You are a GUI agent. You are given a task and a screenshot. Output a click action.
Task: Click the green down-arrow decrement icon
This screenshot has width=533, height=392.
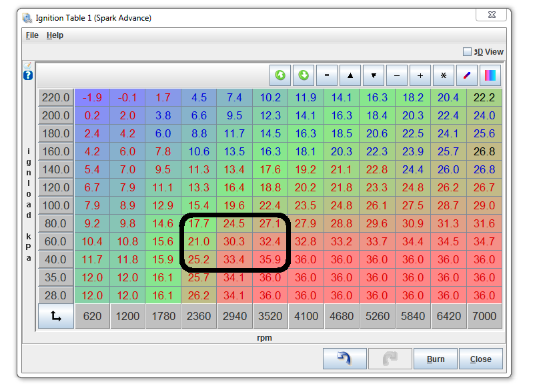click(x=304, y=75)
